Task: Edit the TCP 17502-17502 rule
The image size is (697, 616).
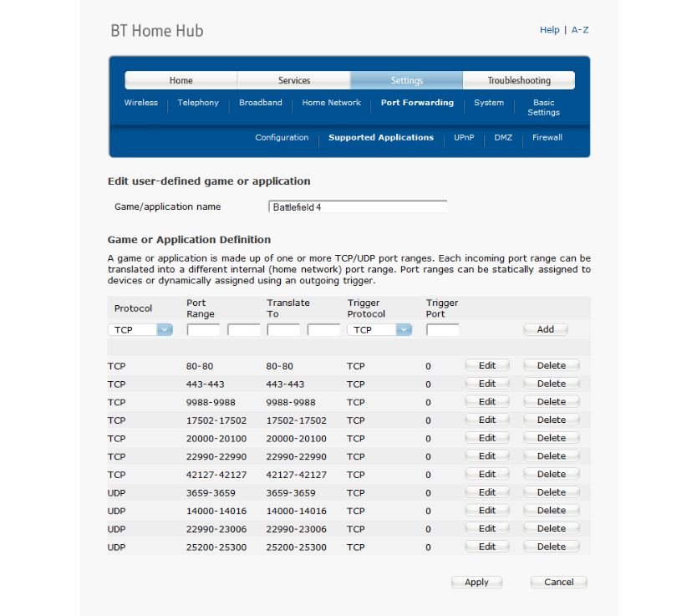Action: pyautogui.click(x=487, y=420)
